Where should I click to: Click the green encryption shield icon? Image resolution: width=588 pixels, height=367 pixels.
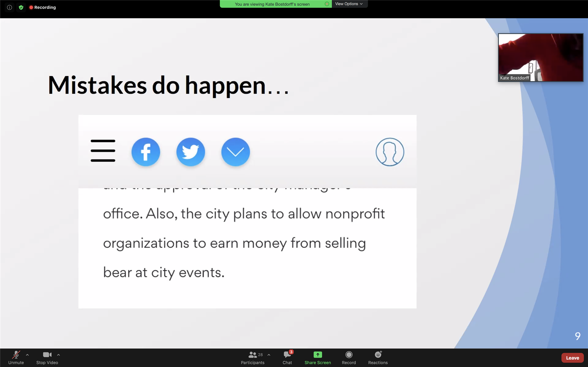pyautogui.click(x=21, y=7)
